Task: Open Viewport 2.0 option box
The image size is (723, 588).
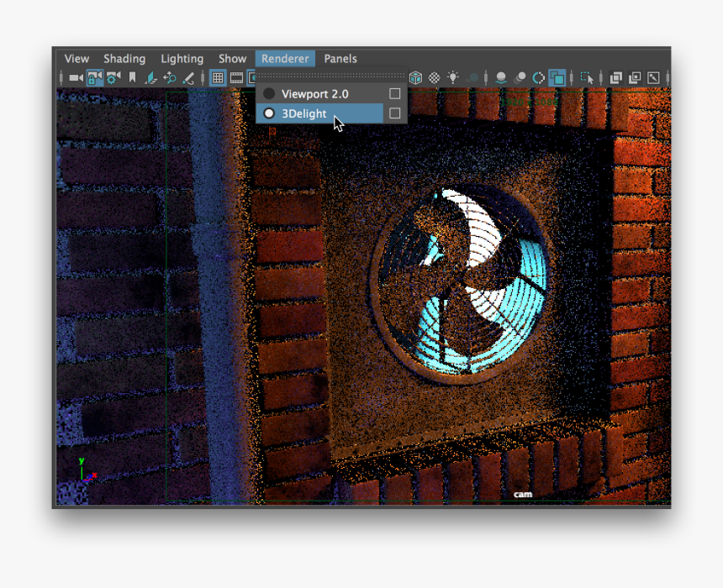Action: click(x=394, y=94)
